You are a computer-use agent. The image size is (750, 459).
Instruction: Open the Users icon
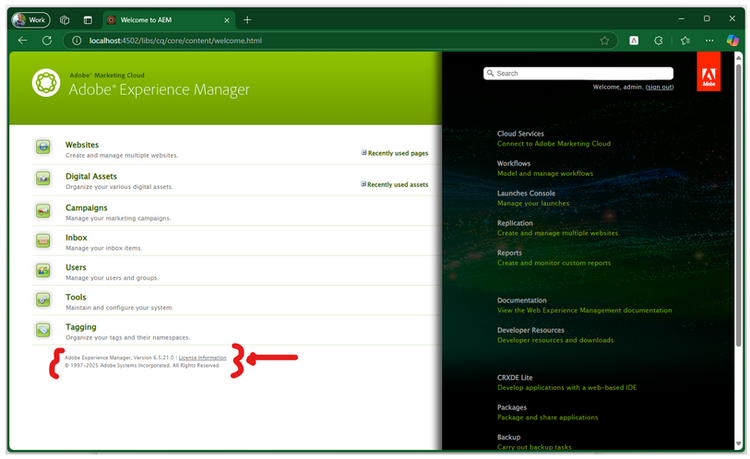pos(43,270)
